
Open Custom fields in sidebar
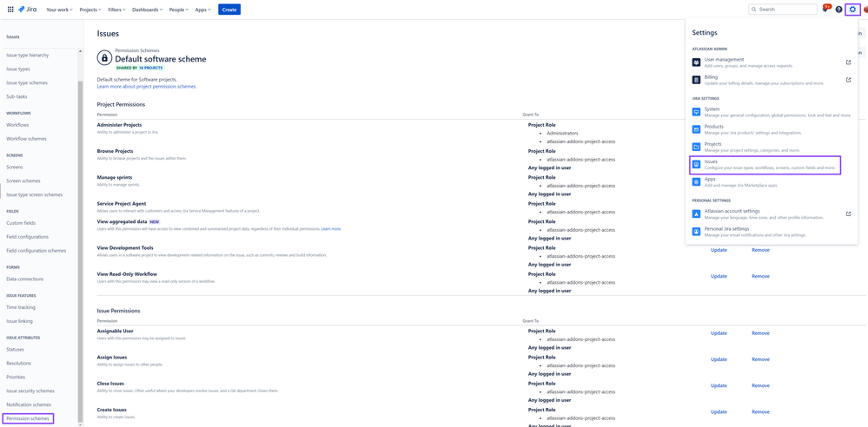[x=21, y=223]
